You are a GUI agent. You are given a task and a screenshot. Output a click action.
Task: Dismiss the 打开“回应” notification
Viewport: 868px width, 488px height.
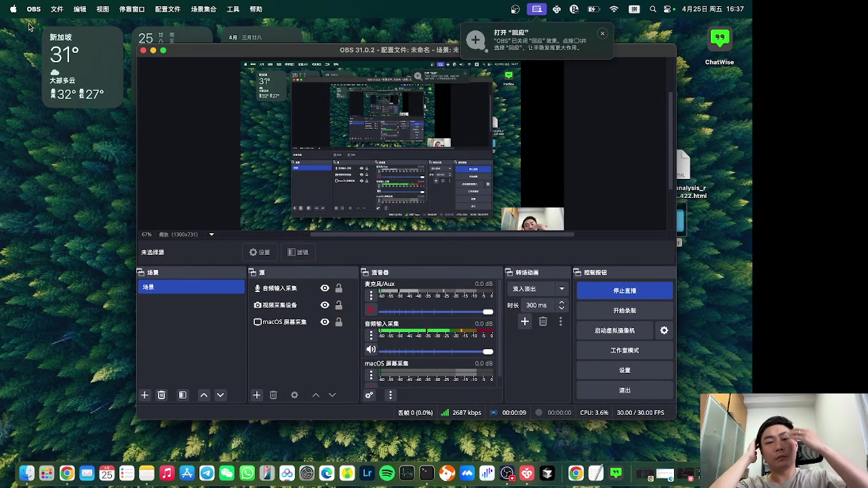[602, 33]
